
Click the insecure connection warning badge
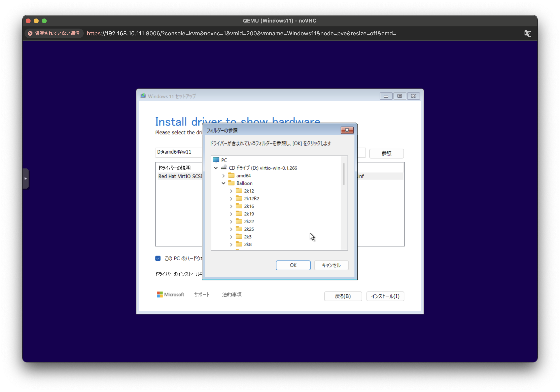pos(54,33)
